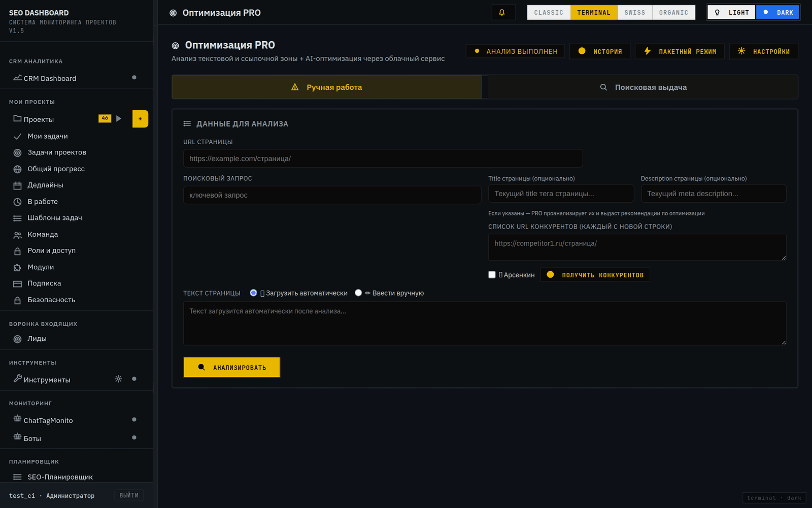Select Загрузить автоматически radio option
Screen dimensions: 812x508
click(253, 293)
